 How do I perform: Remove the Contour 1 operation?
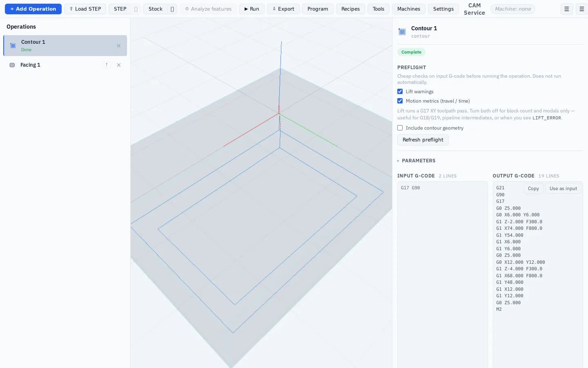click(x=119, y=46)
